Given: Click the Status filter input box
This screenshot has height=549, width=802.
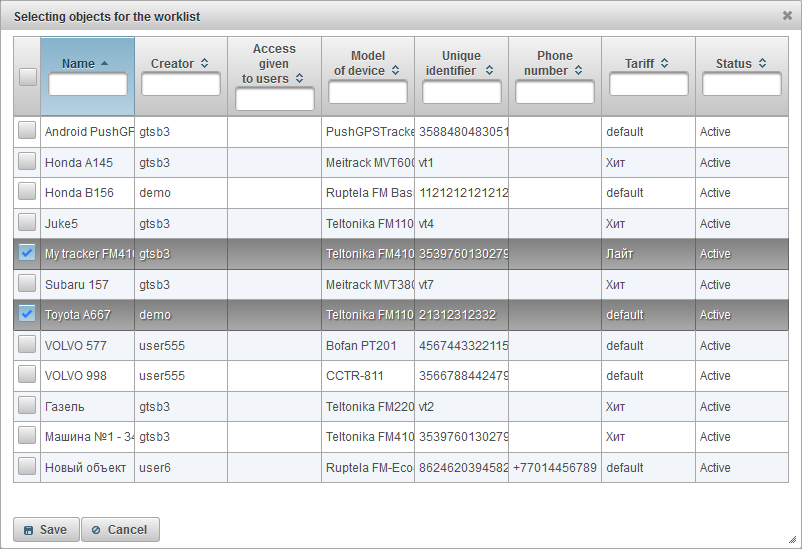Looking at the screenshot, I should 741,85.
